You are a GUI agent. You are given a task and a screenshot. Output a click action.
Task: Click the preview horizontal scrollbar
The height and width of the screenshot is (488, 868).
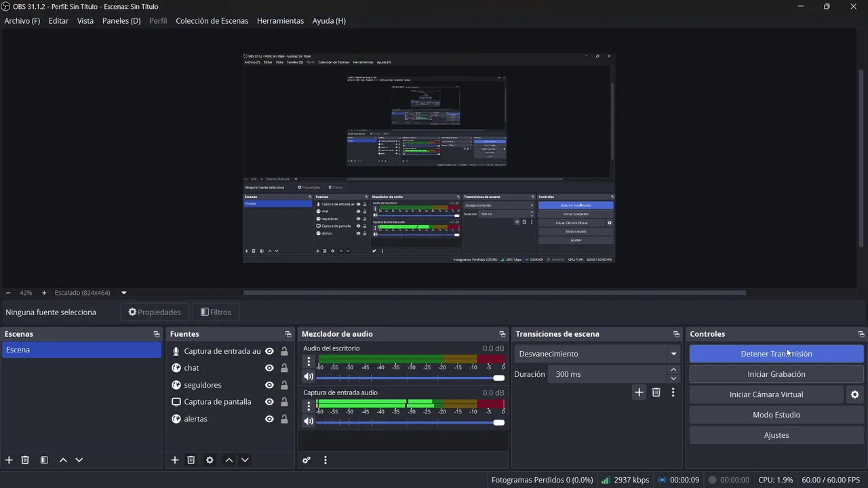click(x=494, y=293)
